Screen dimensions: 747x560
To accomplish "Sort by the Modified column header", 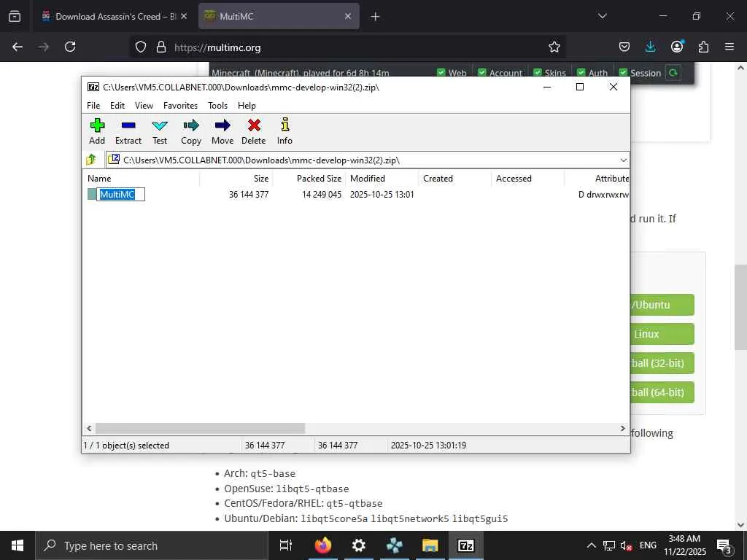I will tap(382, 179).
